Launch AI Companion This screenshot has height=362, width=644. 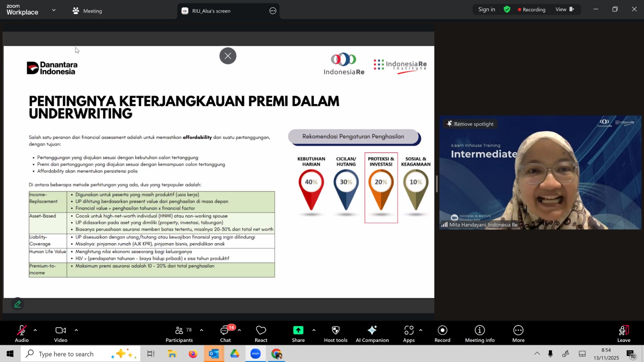click(x=372, y=333)
